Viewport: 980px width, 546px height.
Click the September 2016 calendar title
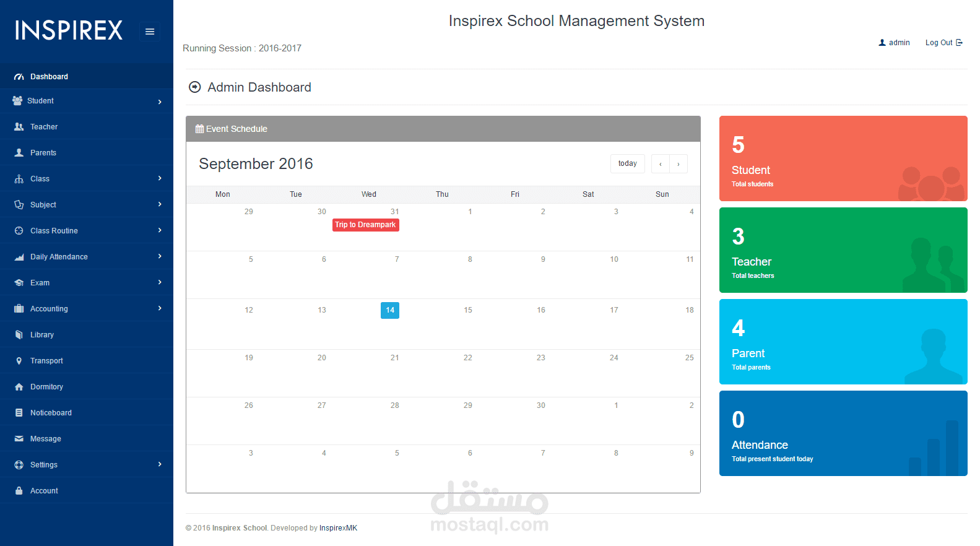click(x=256, y=163)
